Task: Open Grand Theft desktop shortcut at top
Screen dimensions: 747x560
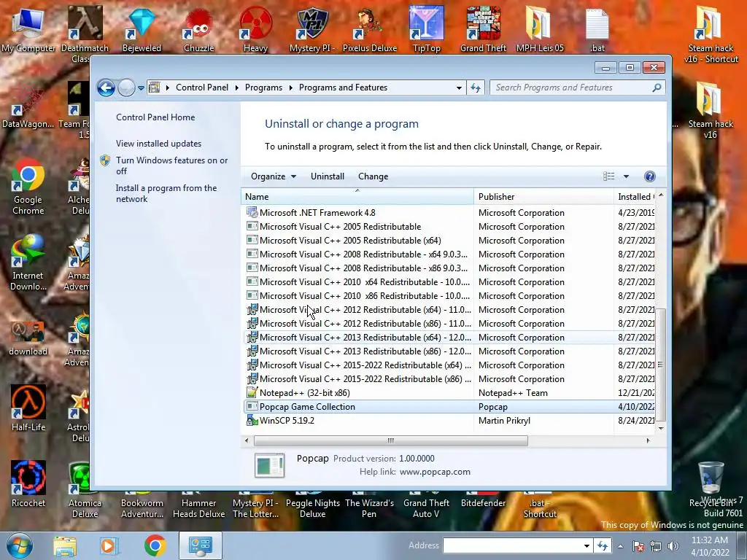Action: pyautogui.click(x=483, y=30)
